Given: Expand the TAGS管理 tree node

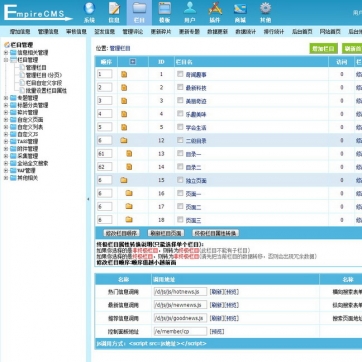Looking at the screenshot, I should click(x=6, y=142).
